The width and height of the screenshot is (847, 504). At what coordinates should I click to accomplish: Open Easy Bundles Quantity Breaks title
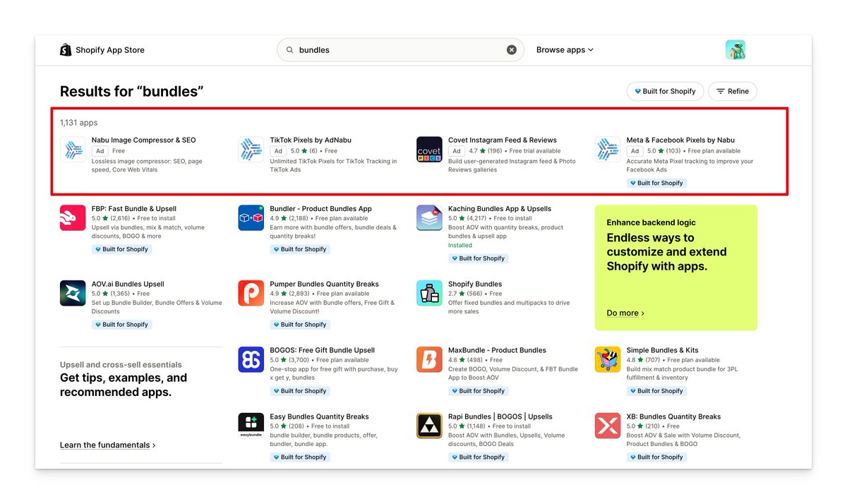pyautogui.click(x=319, y=416)
